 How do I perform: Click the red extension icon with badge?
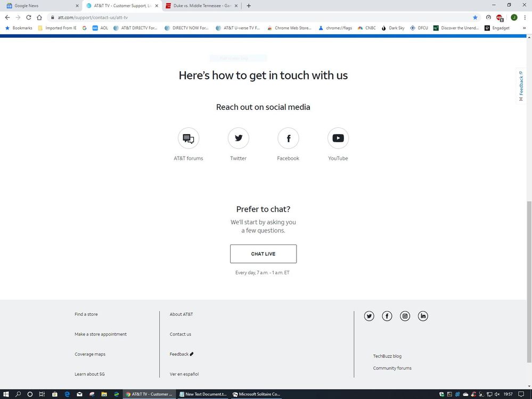(x=500, y=18)
